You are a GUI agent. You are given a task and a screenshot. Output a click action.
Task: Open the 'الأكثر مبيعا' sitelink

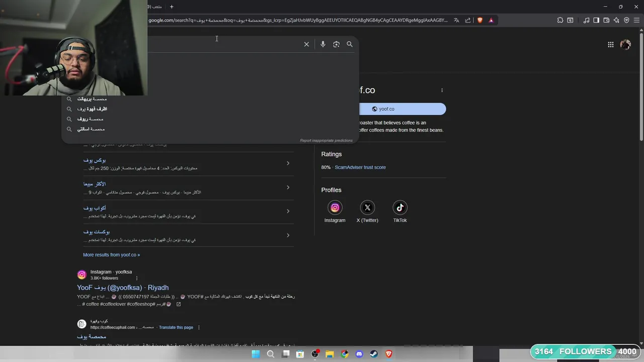pos(95,184)
